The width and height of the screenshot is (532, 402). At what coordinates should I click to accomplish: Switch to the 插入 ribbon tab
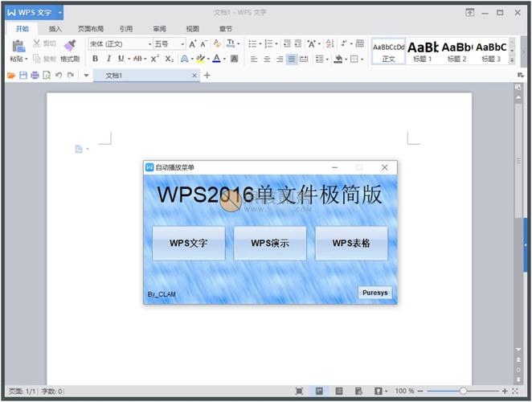click(x=55, y=28)
